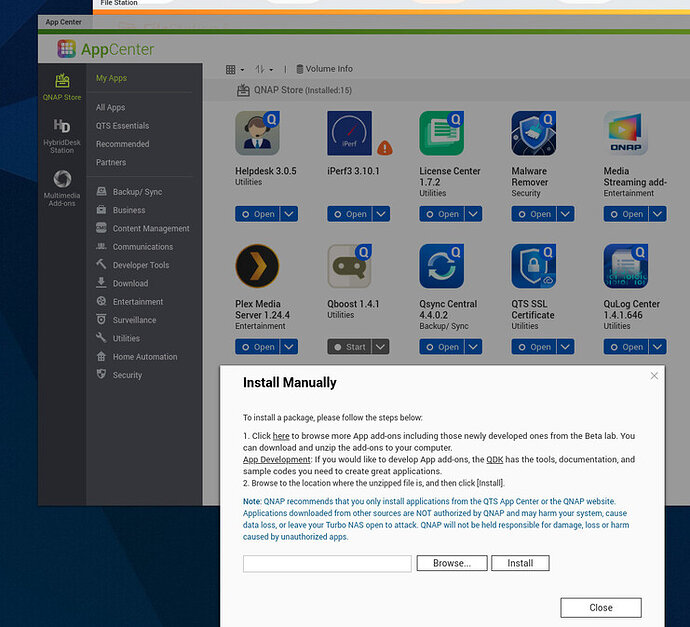
Task: Expand License Center dropdown arrow
Action: tap(473, 214)
